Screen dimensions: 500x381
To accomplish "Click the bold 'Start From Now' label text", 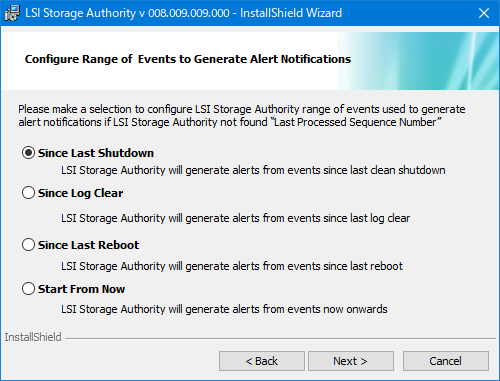I will 81,289.
